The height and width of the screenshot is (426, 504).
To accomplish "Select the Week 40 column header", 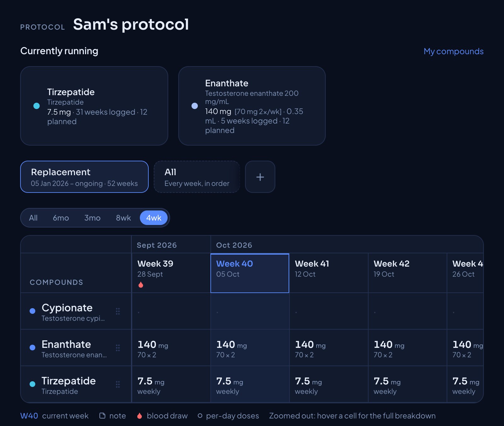I will [250, 273].
